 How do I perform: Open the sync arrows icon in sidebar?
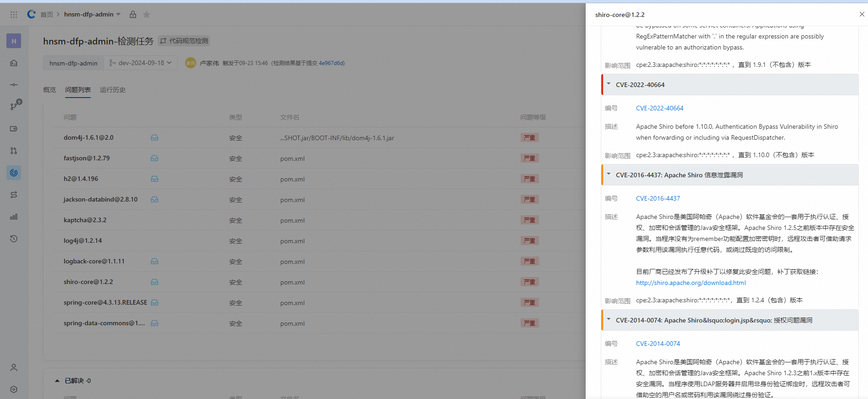[x=14, y=195]
